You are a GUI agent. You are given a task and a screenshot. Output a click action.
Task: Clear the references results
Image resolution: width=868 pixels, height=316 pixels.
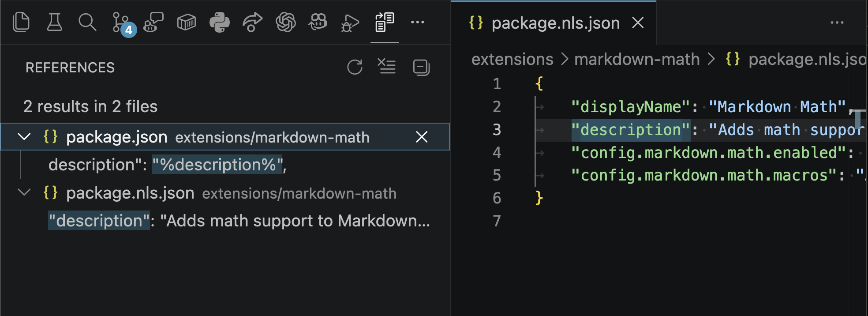[387, 66]
